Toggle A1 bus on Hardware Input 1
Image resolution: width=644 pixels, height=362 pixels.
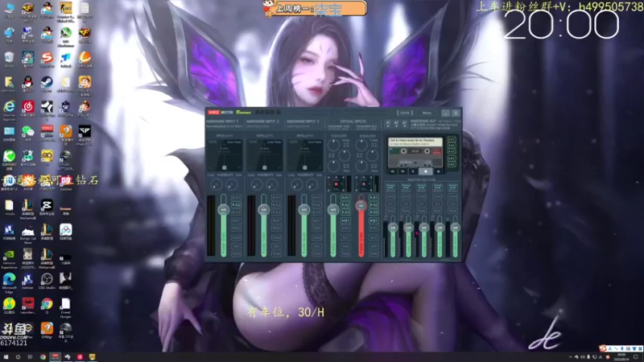[x=236, y=197]
